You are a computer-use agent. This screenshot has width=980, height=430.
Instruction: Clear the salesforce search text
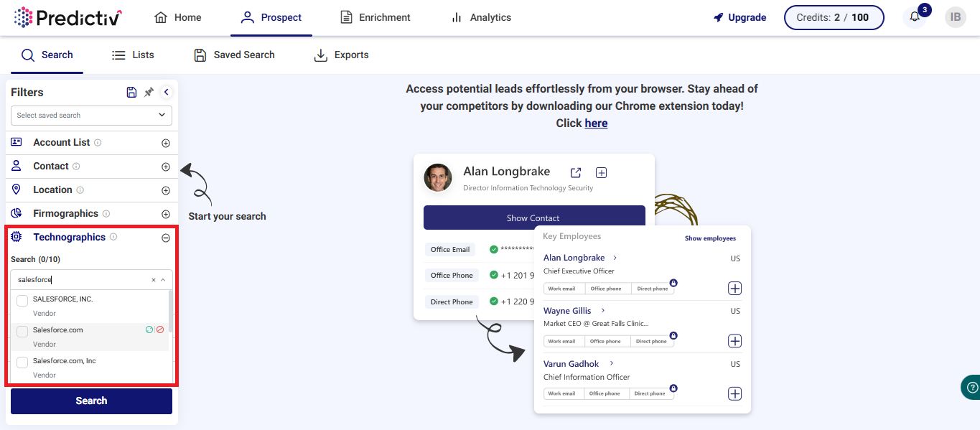click(153, 280)
